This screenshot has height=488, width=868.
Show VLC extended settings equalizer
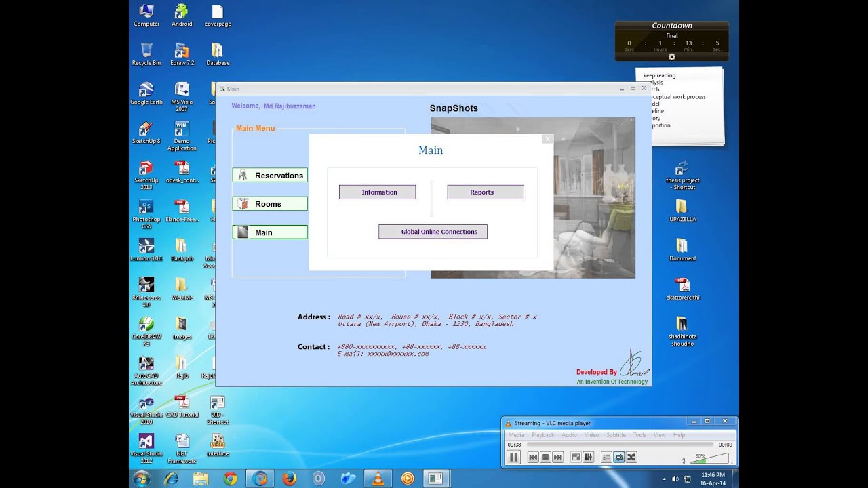588,457
